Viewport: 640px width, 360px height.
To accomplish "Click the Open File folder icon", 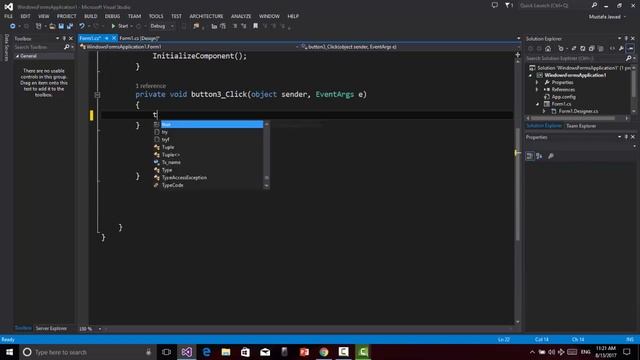I will [52, 26].
